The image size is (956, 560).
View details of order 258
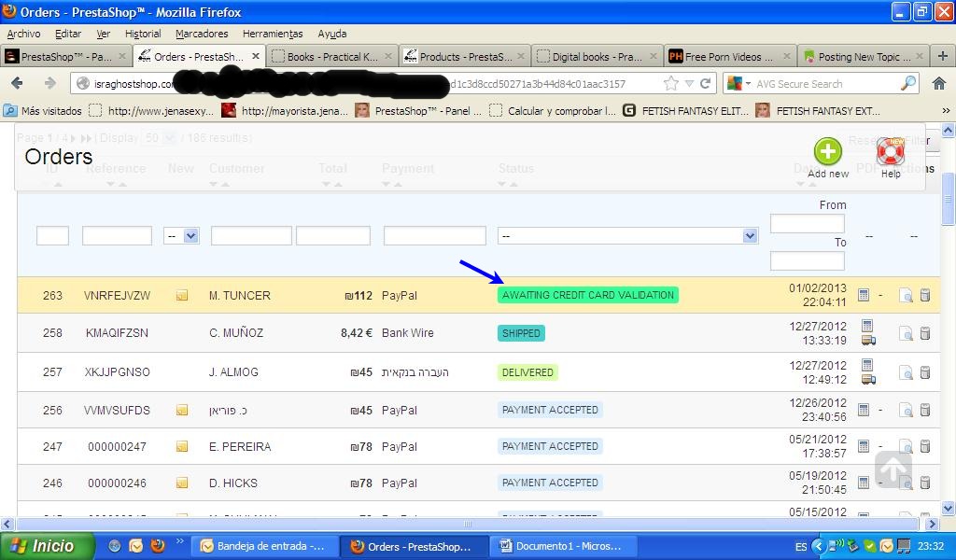[x=906, y=333]
